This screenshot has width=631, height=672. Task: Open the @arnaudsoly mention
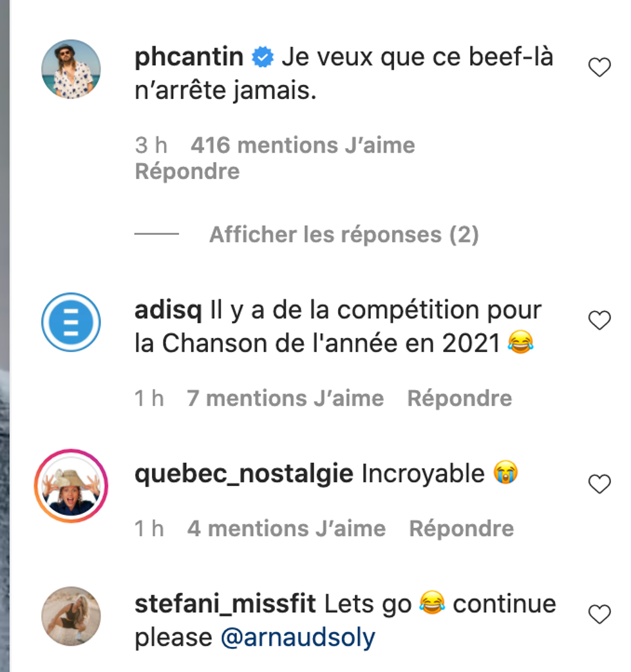click(x=297, y=638)
